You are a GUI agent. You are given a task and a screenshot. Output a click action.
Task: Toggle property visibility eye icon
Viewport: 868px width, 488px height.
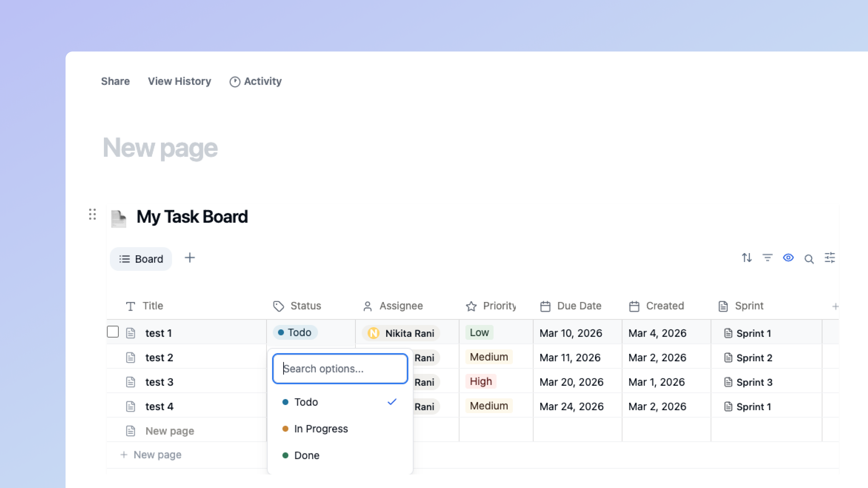[x=788, y=258]
